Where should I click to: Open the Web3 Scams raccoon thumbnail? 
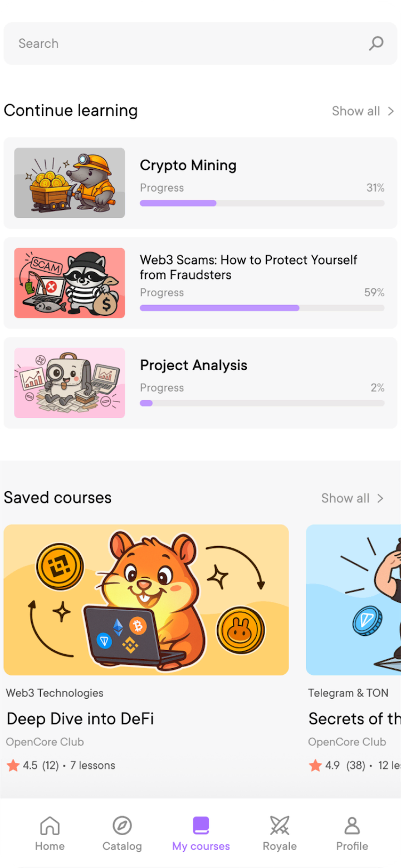pos(70,283)
